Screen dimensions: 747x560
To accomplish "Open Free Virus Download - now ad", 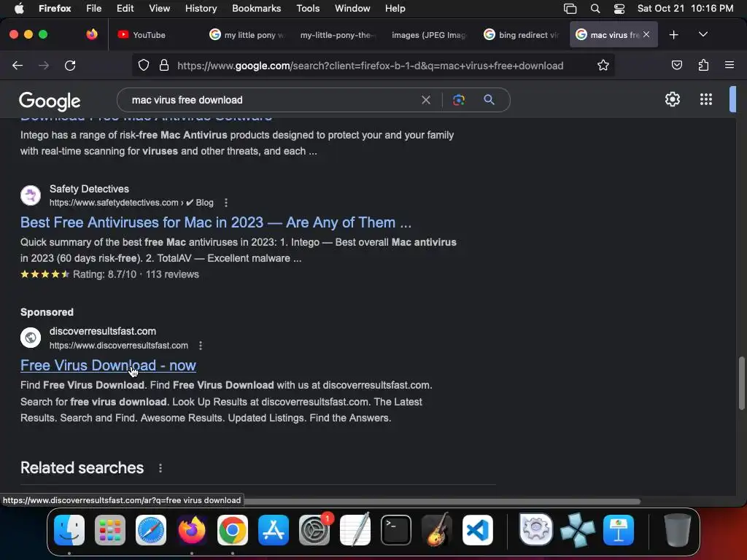I will (108, 365).
